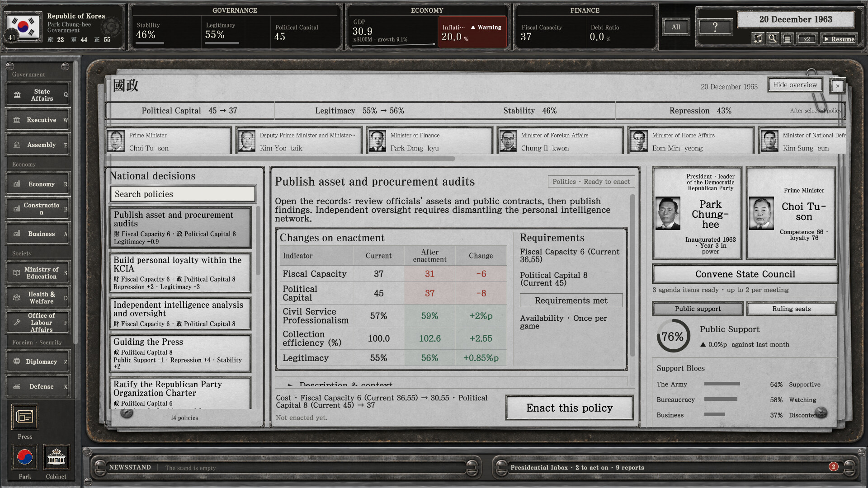Open Office of Labour Affairs
This screenshot has width=868, height=488.
pos(38,323)
